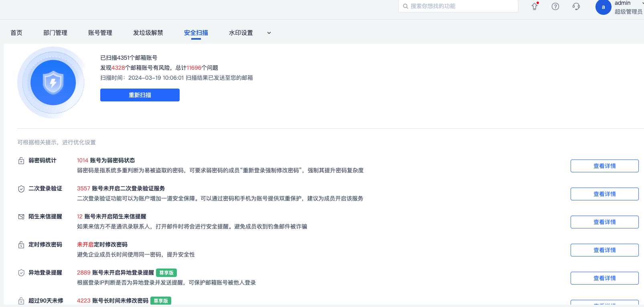Click the admin username text
This screenshot has width=644, height=307.
[x=623, y=3]
